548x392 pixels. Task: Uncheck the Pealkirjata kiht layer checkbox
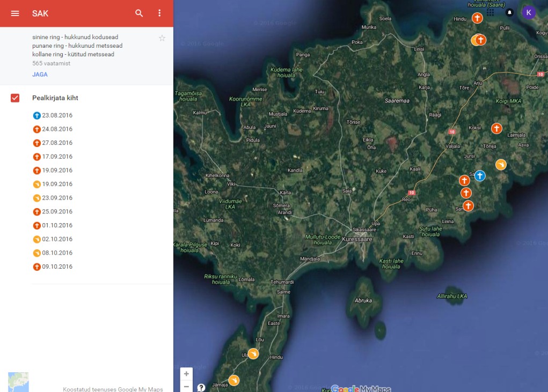tap(15, 98)
